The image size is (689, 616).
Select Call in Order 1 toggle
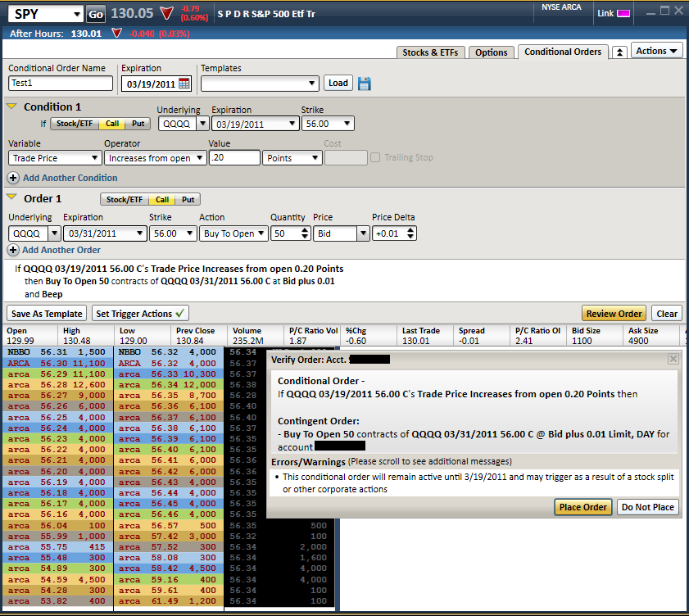pyautogui.click(x=162, y=200)
